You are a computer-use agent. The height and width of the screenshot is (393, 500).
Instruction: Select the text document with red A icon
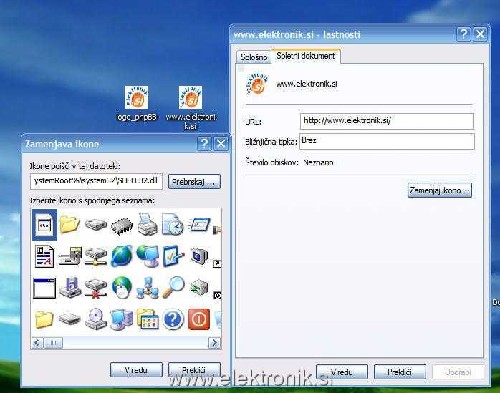click(x=44, y=256)
